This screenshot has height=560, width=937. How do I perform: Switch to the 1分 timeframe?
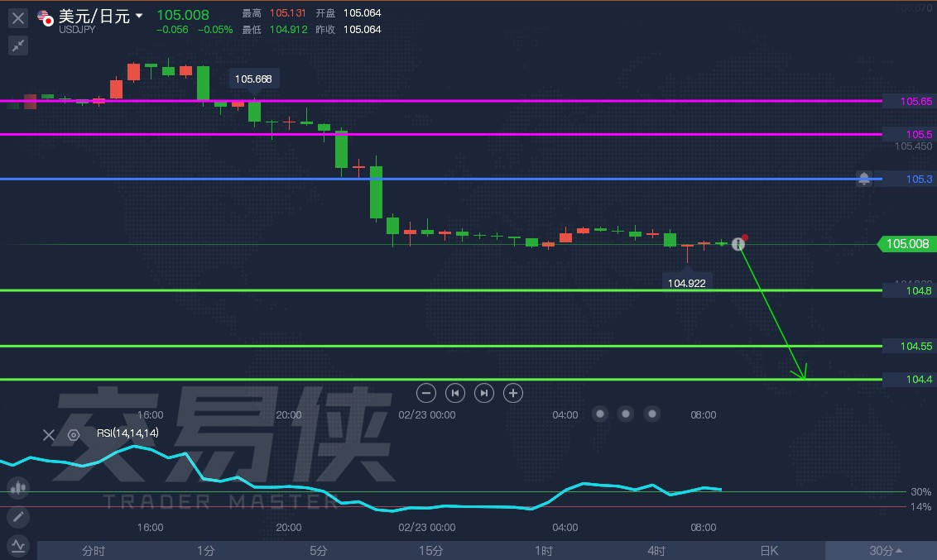(205, 550)
